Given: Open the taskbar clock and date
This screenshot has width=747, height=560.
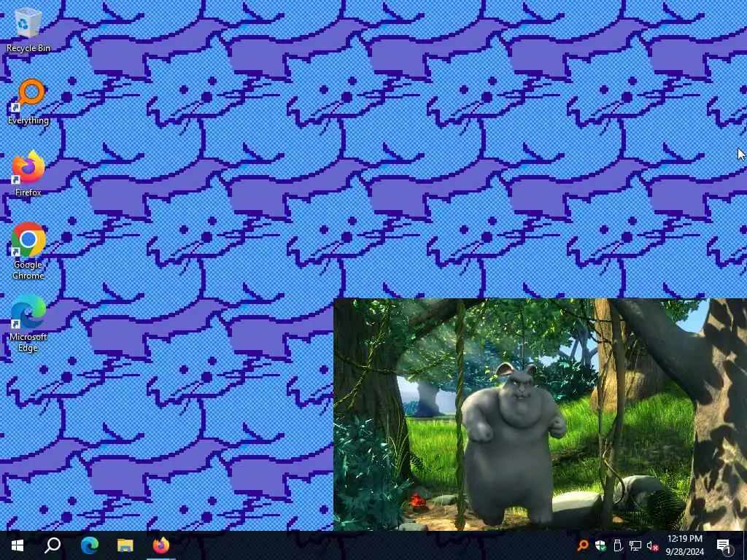Looking at the screenshot, I should [684, 545].
